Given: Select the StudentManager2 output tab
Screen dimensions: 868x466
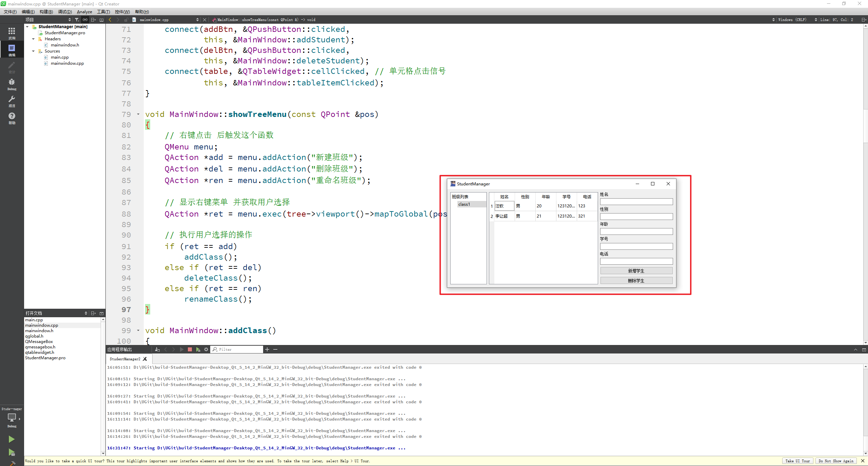Looking at the screenshot, I should [x=125, y=359].
